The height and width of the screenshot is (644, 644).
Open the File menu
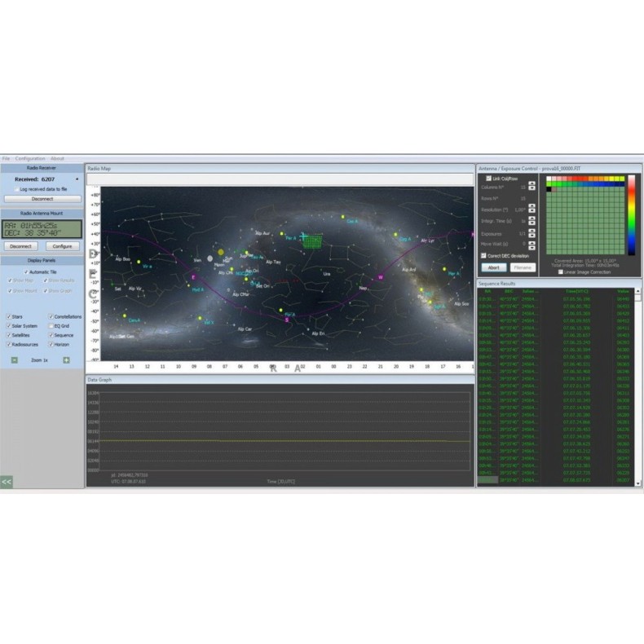(x=6, y=158)
